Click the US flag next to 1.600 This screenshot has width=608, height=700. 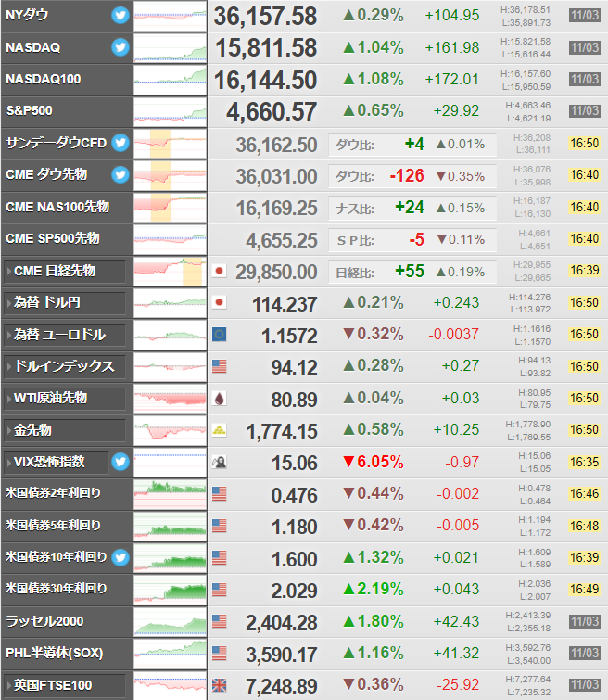[219, 557]
